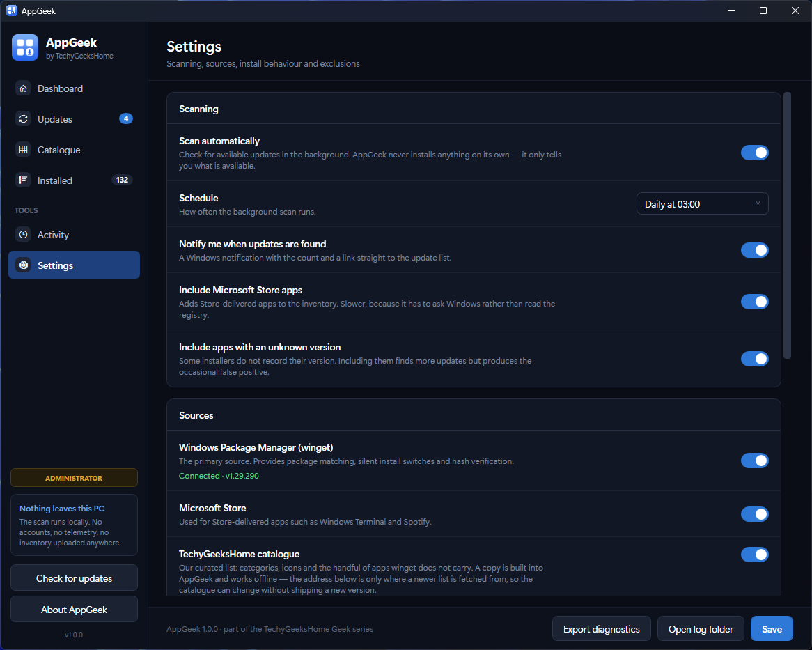The image size is (812, 650).
Task: Click the Activity clock icon
Action: [23, 235]
